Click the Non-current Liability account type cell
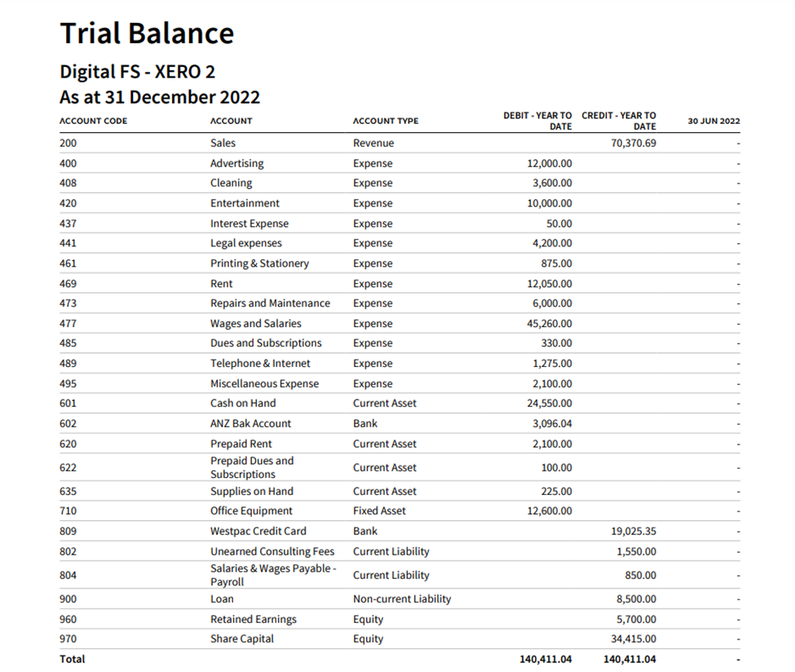This screenshot has width=795, height=672. click(401, 599)
